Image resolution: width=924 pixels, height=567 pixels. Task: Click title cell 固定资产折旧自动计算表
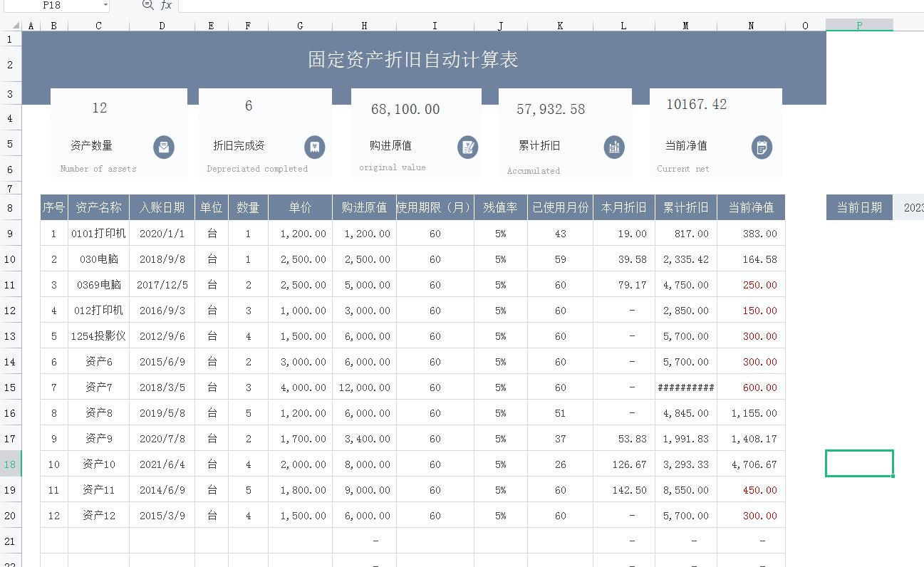point(413,60)
